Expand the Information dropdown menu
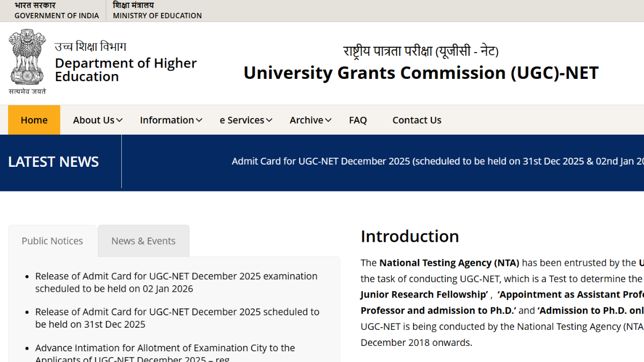This screenshot has width=644, height=362. tap(171, 120)
